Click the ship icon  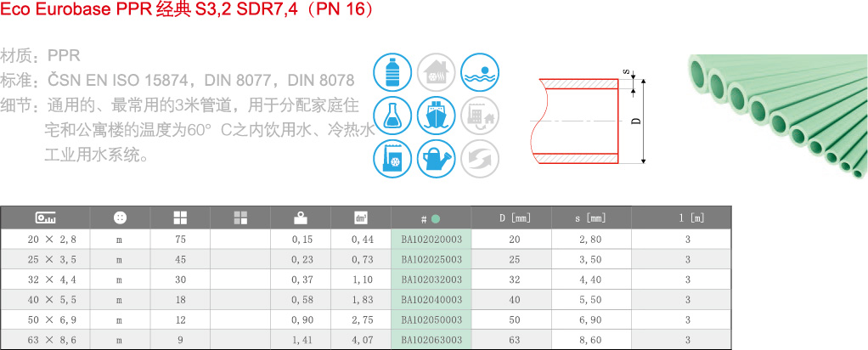tap(437, 116)
